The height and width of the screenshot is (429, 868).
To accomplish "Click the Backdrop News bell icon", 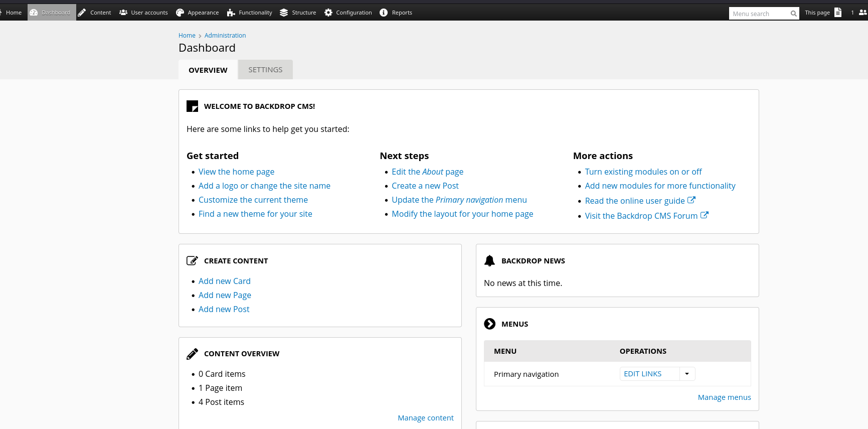I will (489, 260).
